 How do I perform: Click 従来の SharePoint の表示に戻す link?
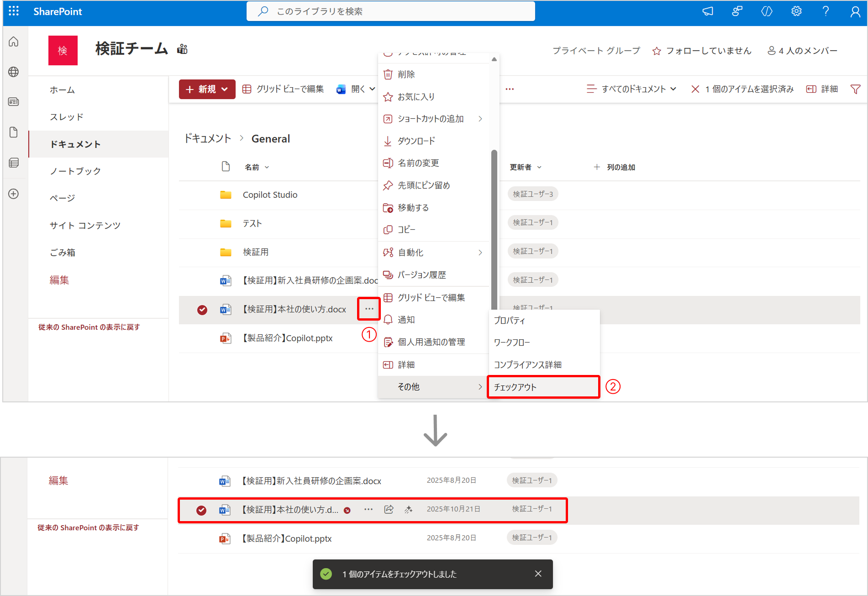[x=89, y=327]
